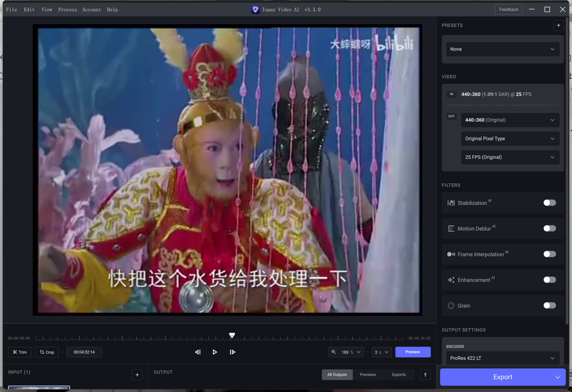Click the Feedback button
Viewport: 572px width, 392px height.
509,9
